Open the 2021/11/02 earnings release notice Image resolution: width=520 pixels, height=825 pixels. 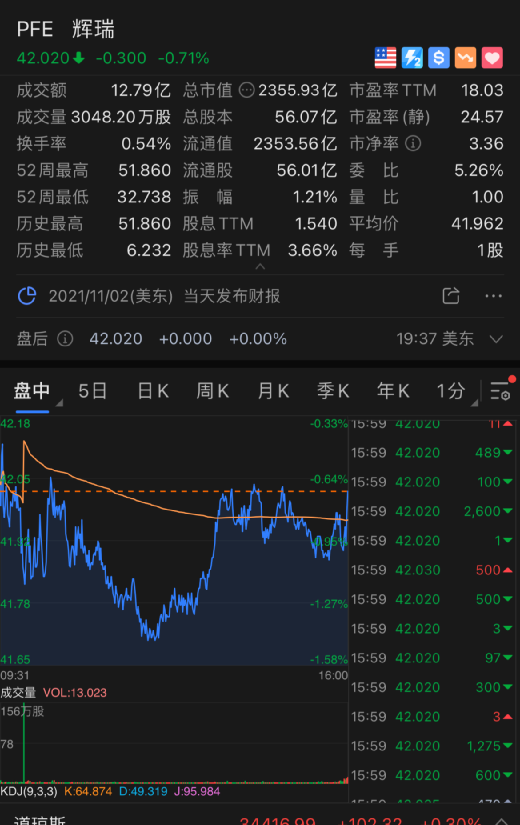164,296
